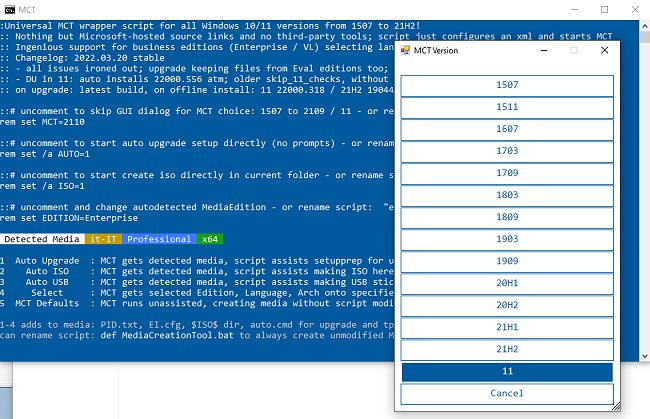Choose the 1511 version button

pyautogui.click(x=507, y=107)
